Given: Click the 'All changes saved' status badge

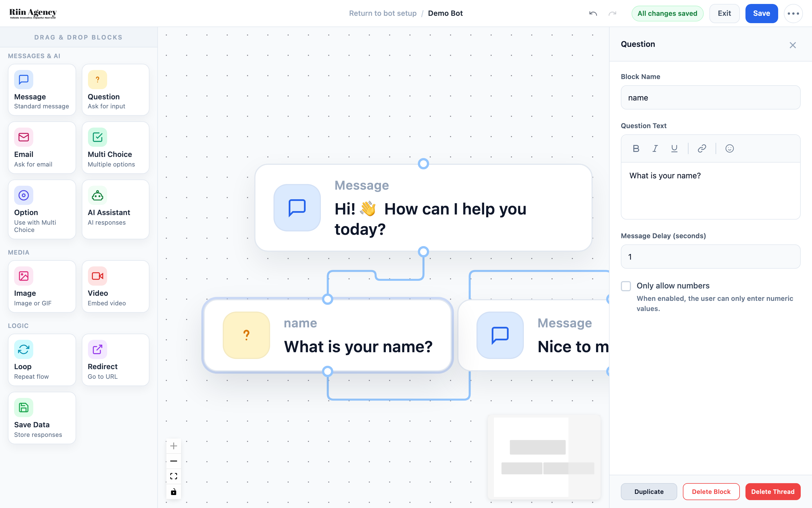Looking at the screenshot, I should tap(667, 14).
